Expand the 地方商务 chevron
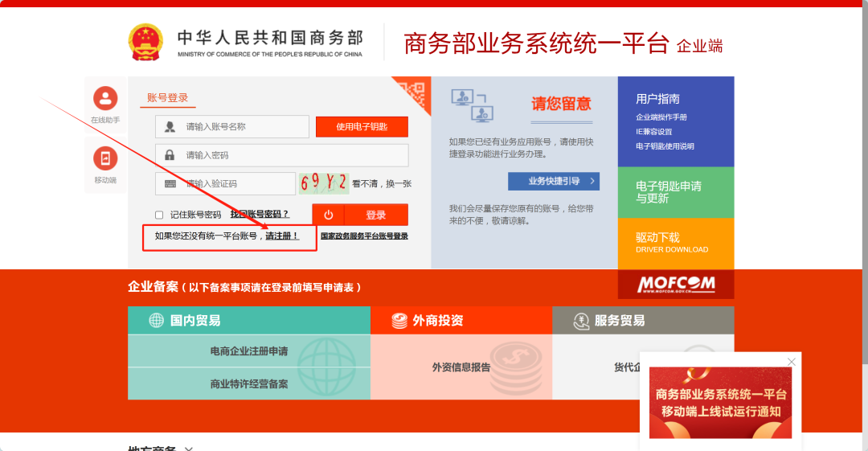 (188, 448)
